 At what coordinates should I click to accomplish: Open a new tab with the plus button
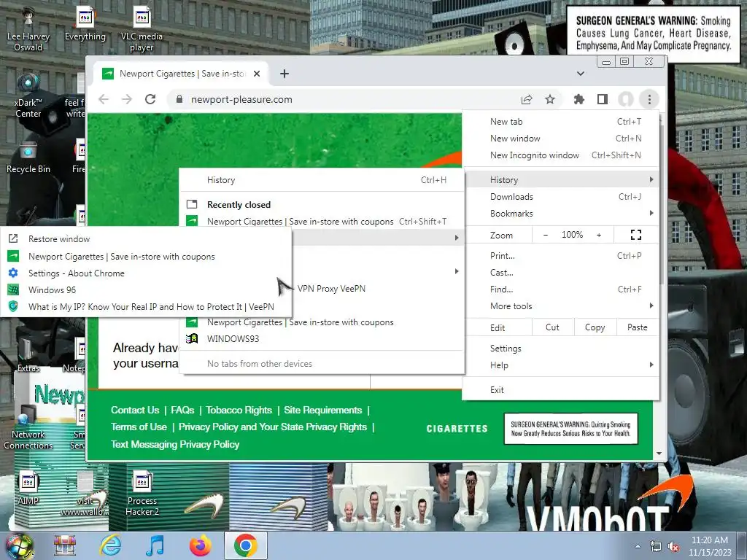click(285, 74)
